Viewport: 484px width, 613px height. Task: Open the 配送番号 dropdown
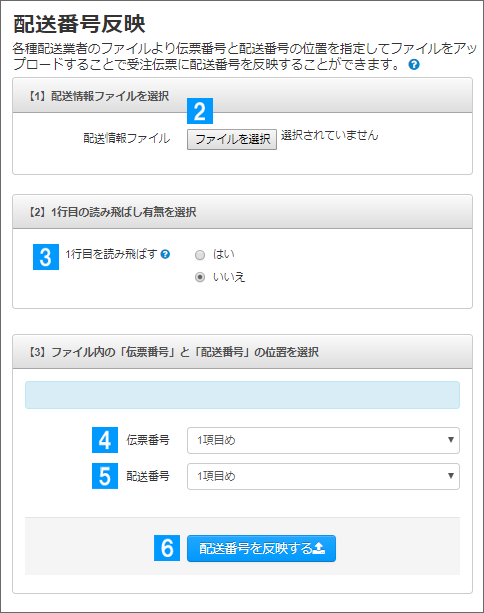point(323,476)
